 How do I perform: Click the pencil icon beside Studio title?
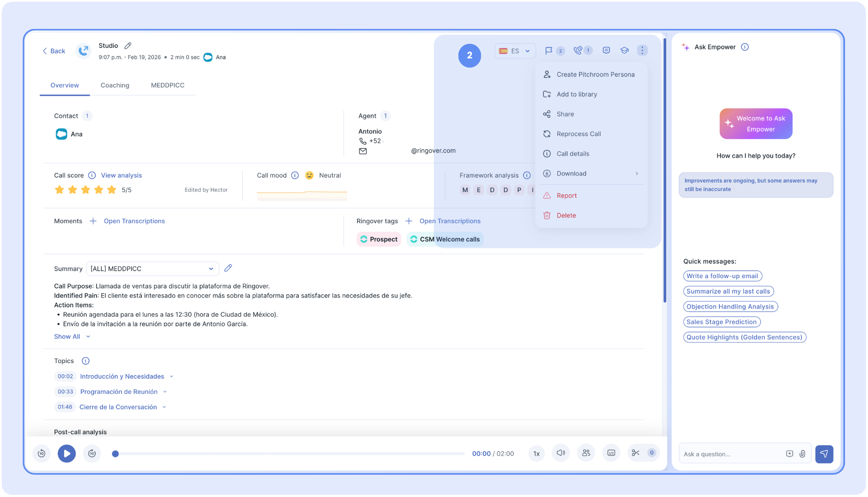coord(128,45)
